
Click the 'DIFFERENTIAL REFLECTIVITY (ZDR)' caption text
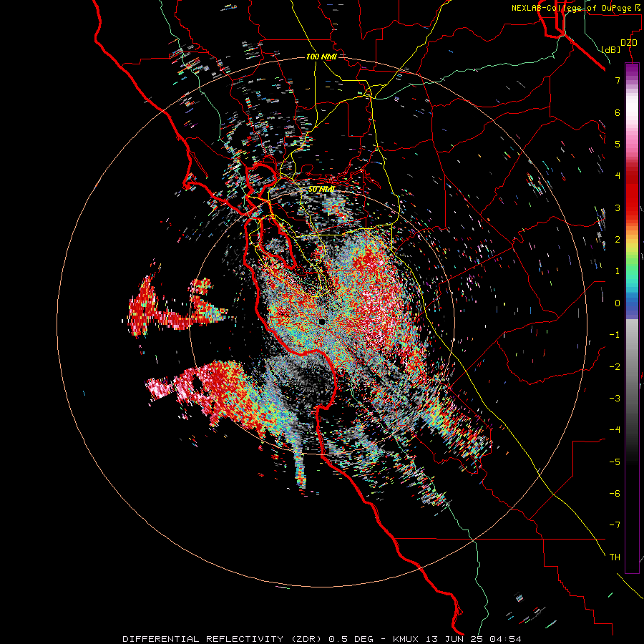click(x=223, y=639)
